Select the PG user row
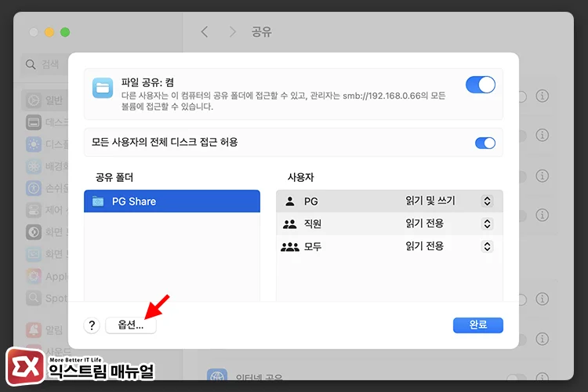This screenshot has height=392, width=588. (x=389, y=201)
